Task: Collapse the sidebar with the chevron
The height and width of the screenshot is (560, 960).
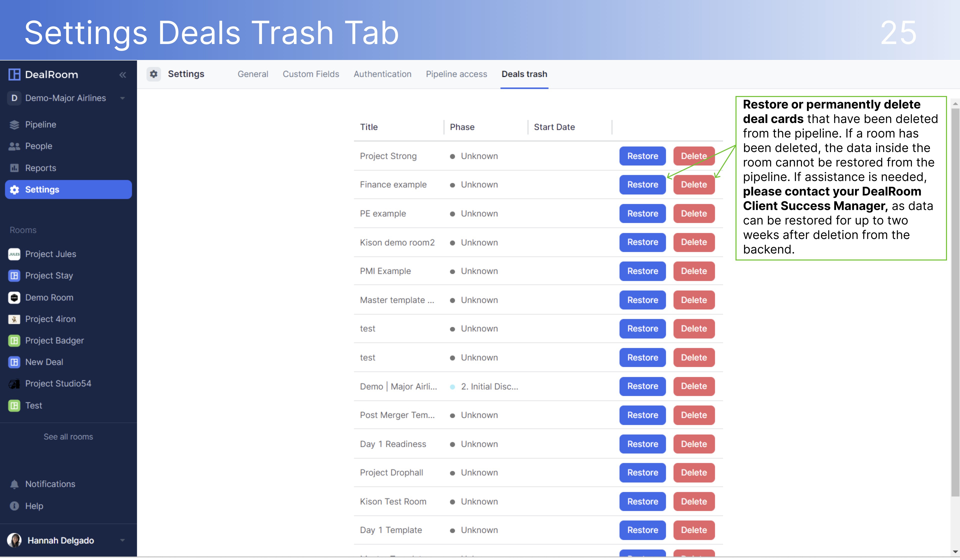Action: point(123,75)
